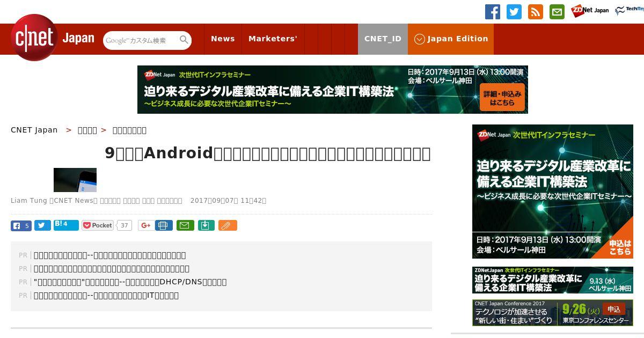Viewport: 644px width, 338px height.
Task: Open the CNET_ID tab
Action: (383, 39)
